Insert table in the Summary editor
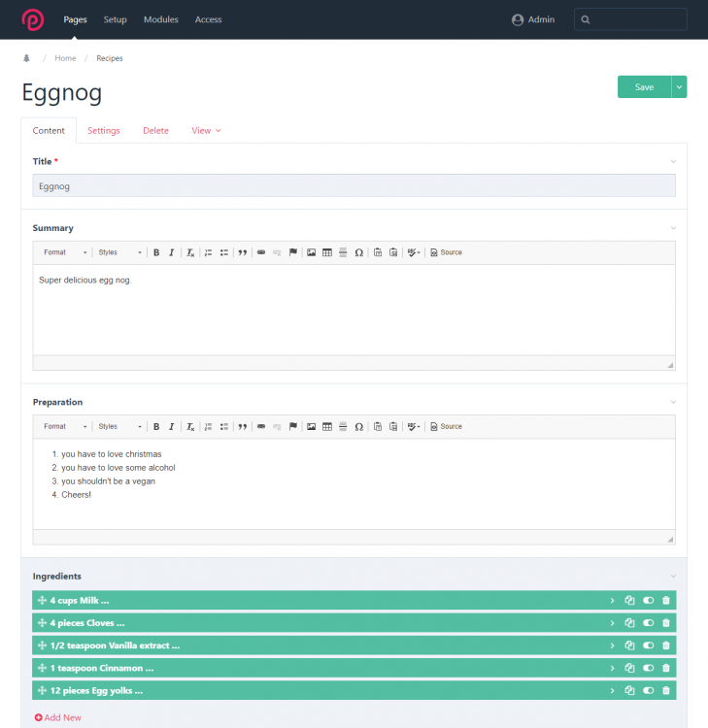 [x=327, y=252]
